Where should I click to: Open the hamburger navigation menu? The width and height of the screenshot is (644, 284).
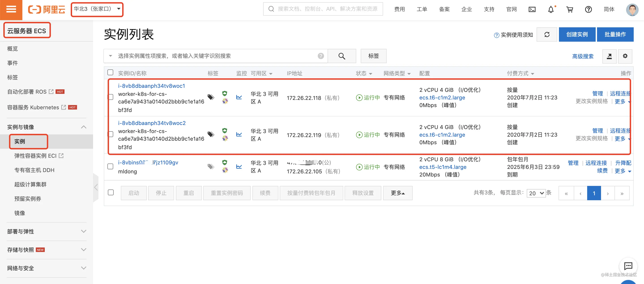coord(11,9)
